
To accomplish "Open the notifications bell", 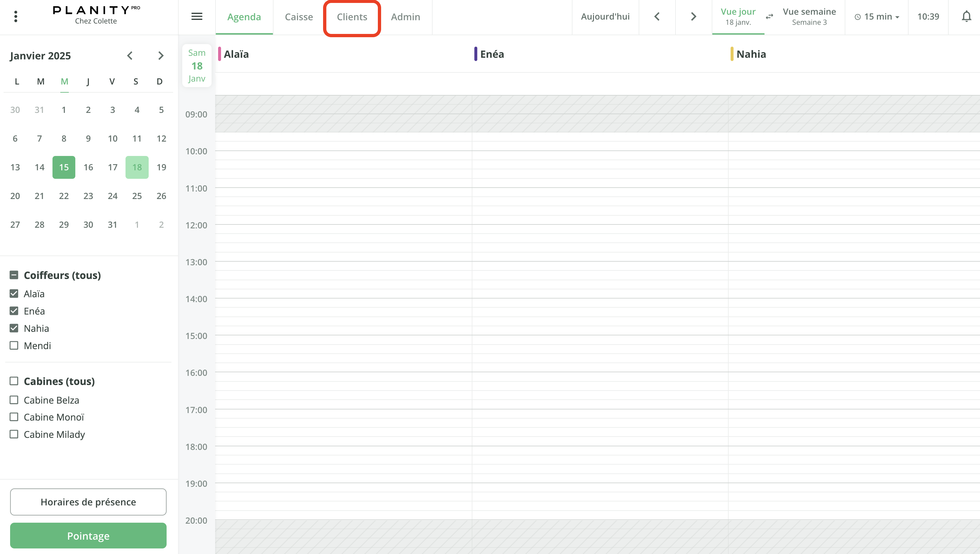I will pos(966,16).
